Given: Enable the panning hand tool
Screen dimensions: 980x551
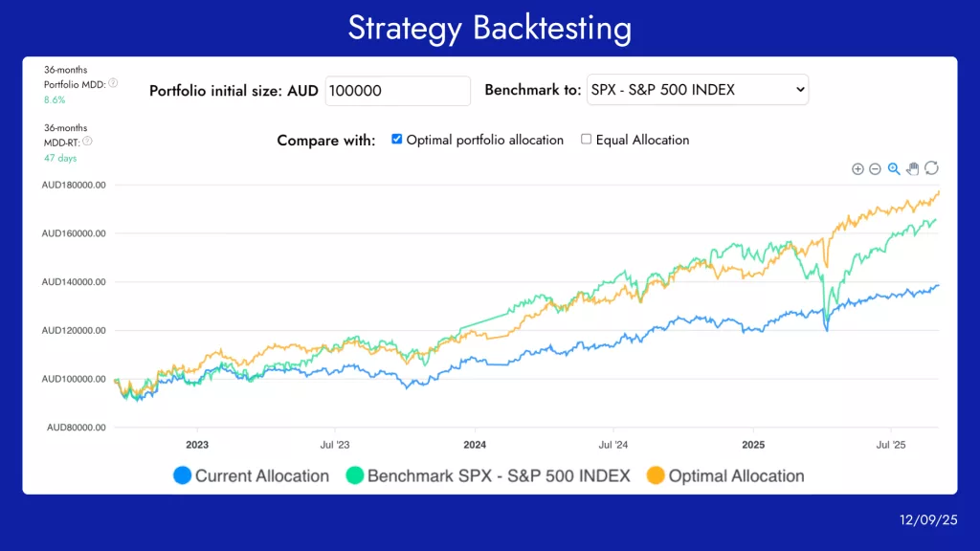Looking at the screenshot, I should click(x=913, y=168).
